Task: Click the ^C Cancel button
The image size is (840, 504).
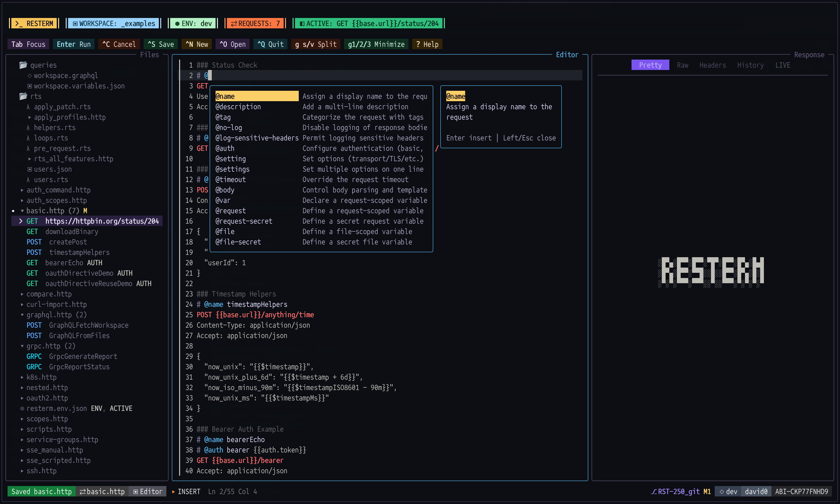Action: coord(119,44)
